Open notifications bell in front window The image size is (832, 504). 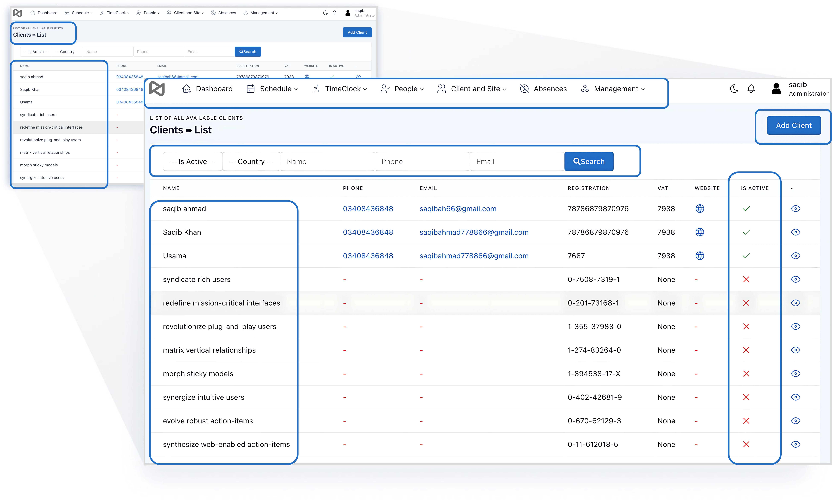pyautogui.click(x=751, y=89)
